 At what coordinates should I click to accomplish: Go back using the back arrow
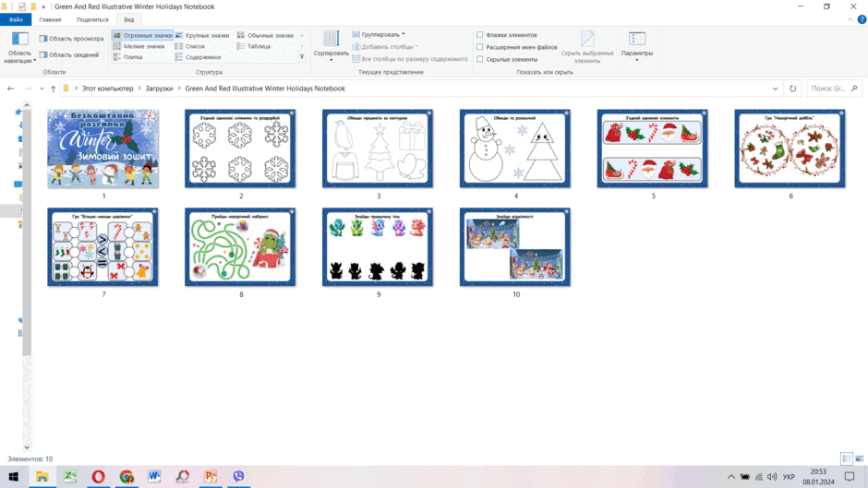click(10, 89)
